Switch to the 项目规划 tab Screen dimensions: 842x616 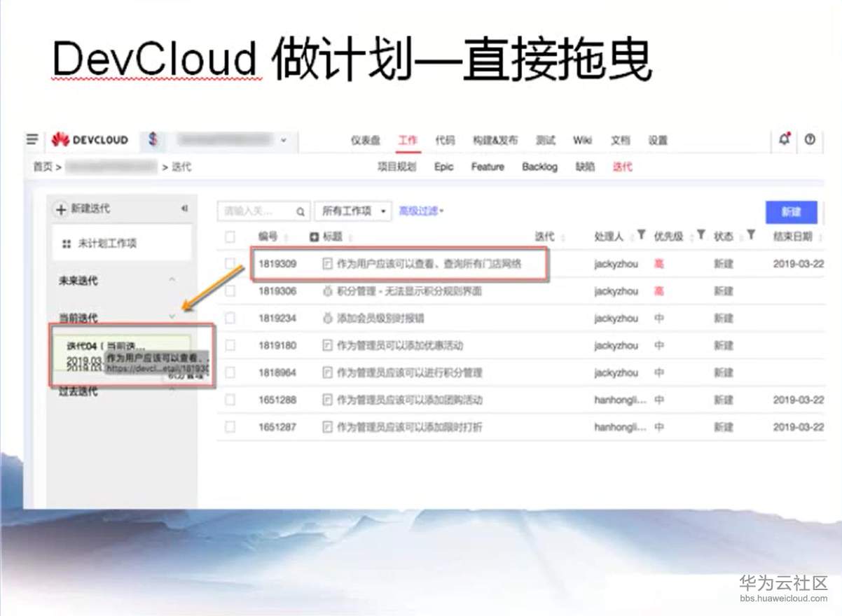pyautogui.click(x=396, y=167)
